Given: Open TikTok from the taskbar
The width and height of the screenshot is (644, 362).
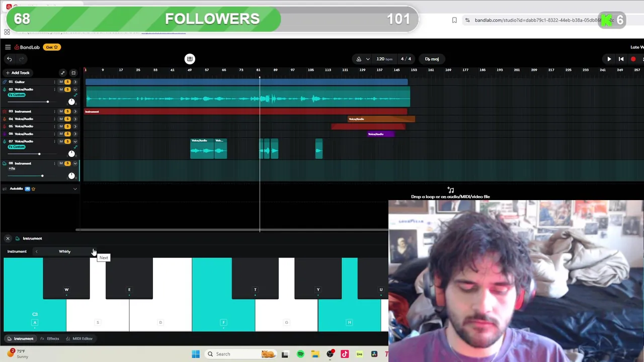Looking at the screenshot, I should (345, 354).
